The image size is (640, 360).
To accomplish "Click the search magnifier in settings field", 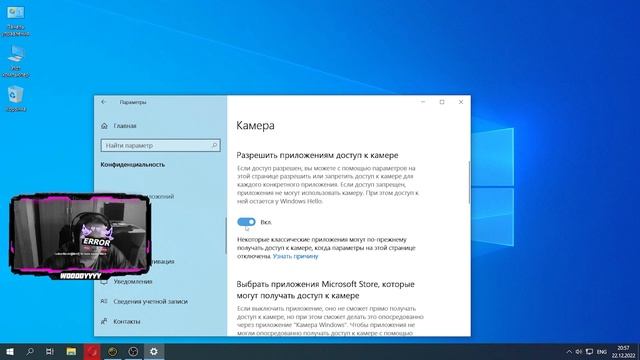I will click(x=214, y=145).
